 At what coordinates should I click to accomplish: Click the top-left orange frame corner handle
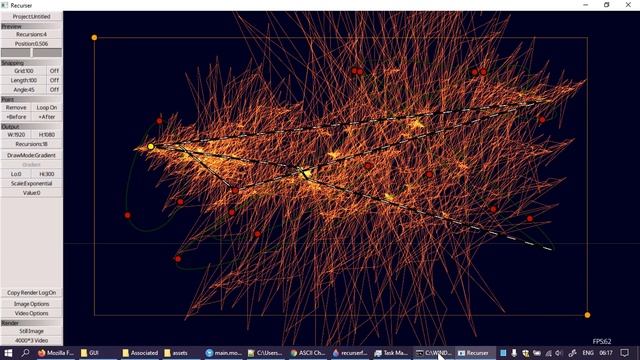[94, 38]
